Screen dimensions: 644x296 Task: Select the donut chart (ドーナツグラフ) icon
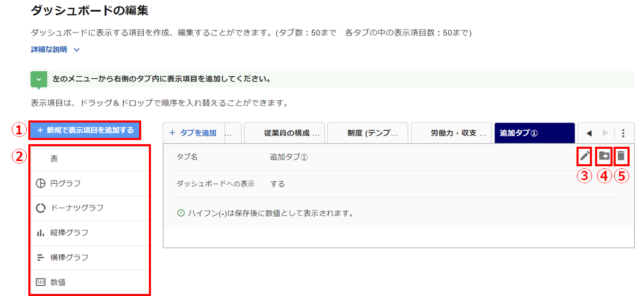click(x=41, y=208)
